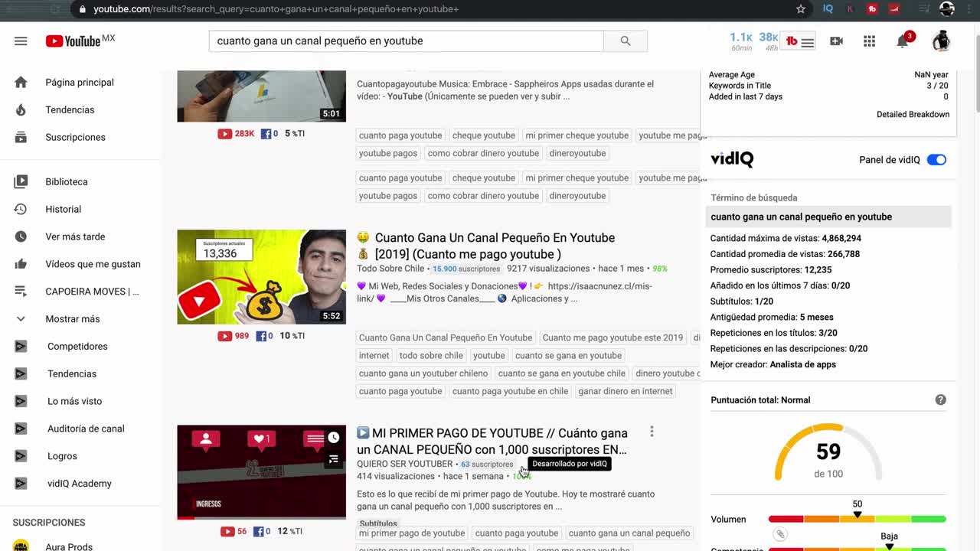Open Vídeos que me gustan
The width and height of the screenshot is (980, 551).
93,264
